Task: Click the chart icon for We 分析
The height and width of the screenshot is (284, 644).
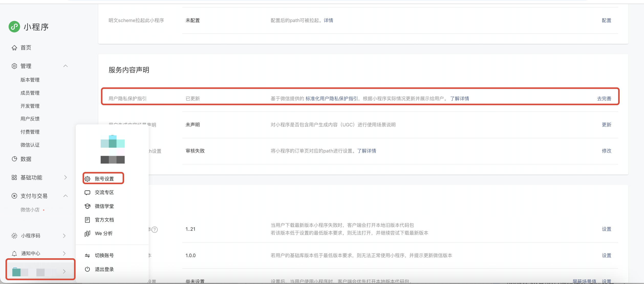Action: point(88,234)
